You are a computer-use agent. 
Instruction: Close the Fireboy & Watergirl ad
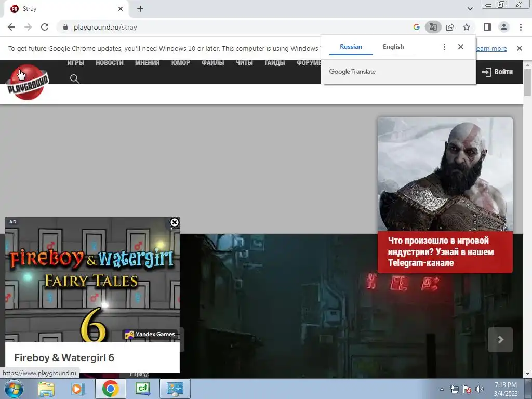point(175,222)
